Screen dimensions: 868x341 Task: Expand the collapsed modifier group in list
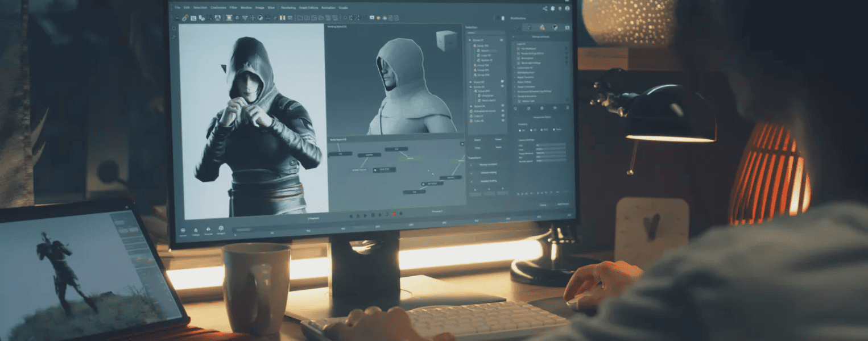(515, 68)
